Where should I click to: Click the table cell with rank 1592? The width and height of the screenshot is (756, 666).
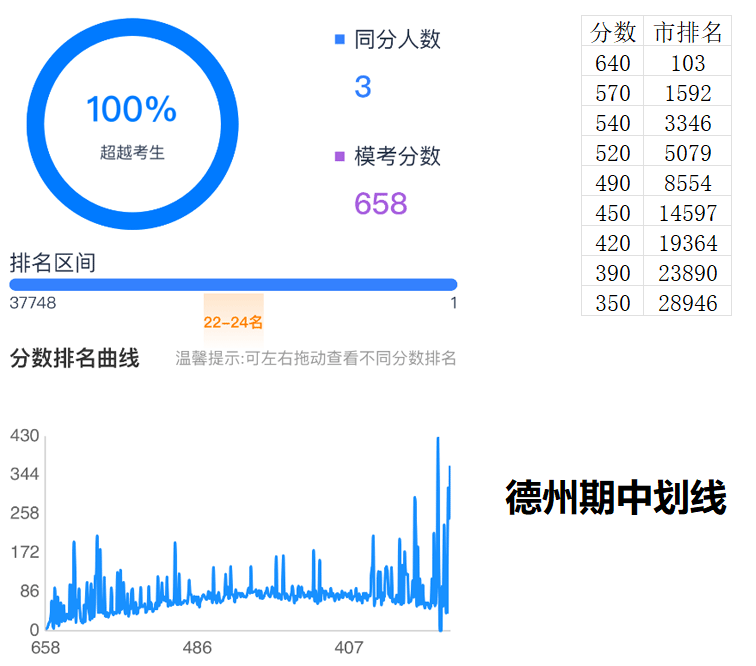coord(687,94)
